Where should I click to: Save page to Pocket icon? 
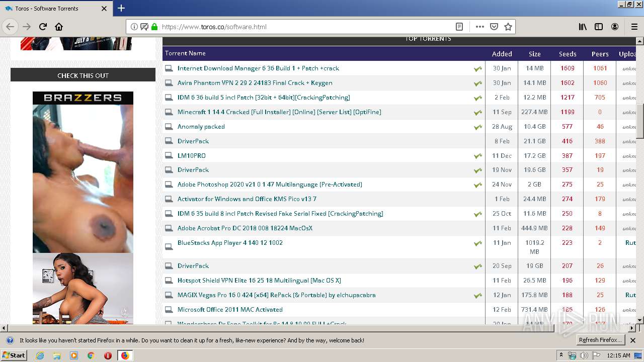tap(494, 27)
